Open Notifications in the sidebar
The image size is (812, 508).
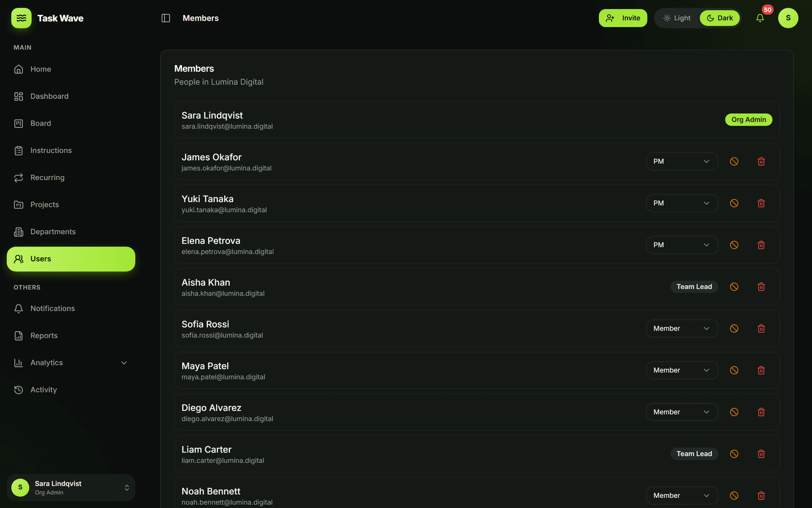click(x=71, y=309)
